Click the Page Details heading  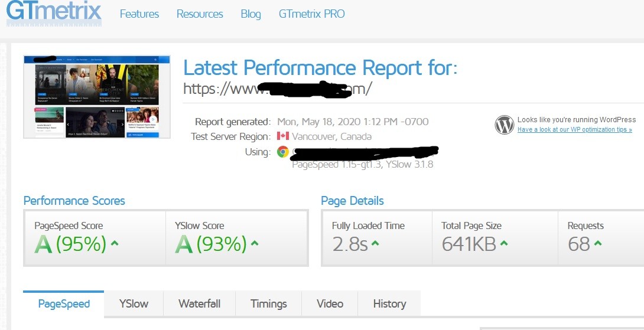point(352,201)
